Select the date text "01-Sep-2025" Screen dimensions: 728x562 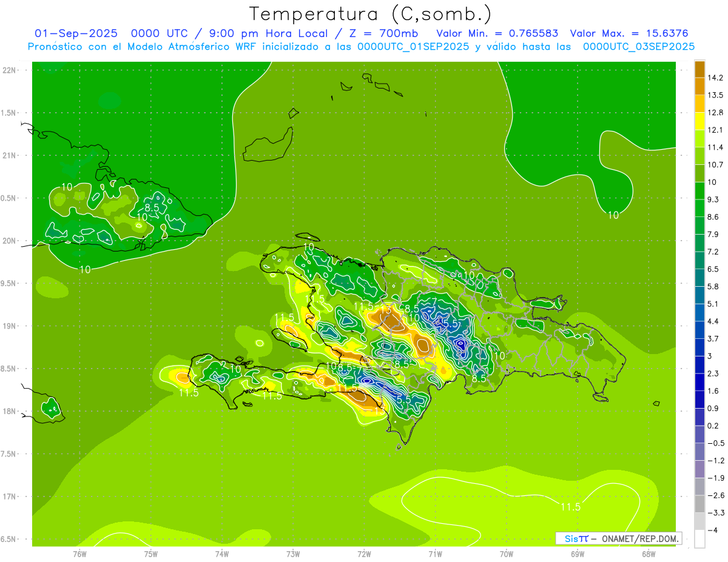point(76,33)
